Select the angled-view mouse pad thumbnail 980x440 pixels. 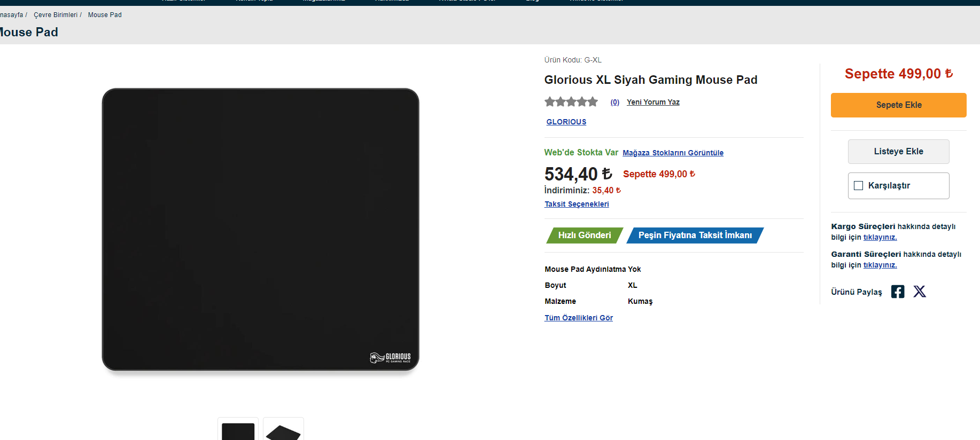283,429
